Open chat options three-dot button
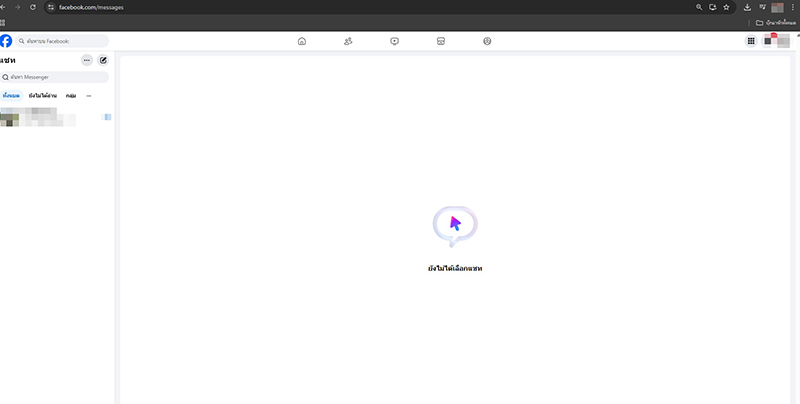Screen dimensions: 800x404 [87, 60]
